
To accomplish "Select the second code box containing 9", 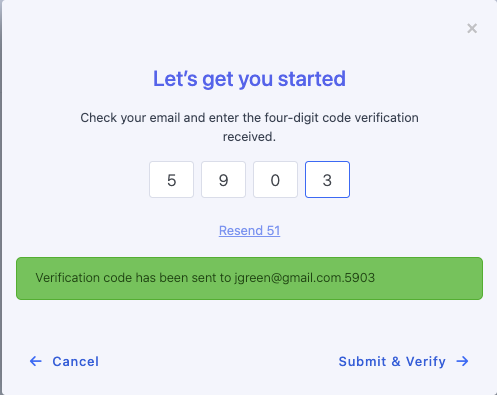I will 223,180.
